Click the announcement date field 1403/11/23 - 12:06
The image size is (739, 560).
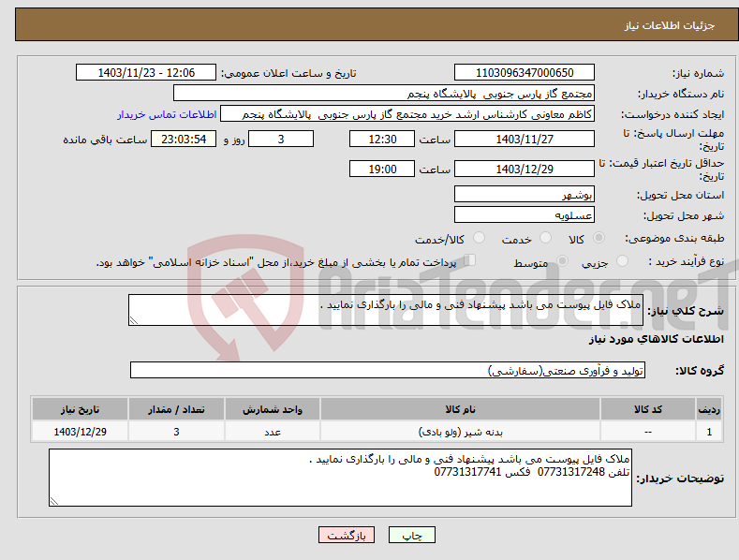pyautogui.click(x=146, y=73)
